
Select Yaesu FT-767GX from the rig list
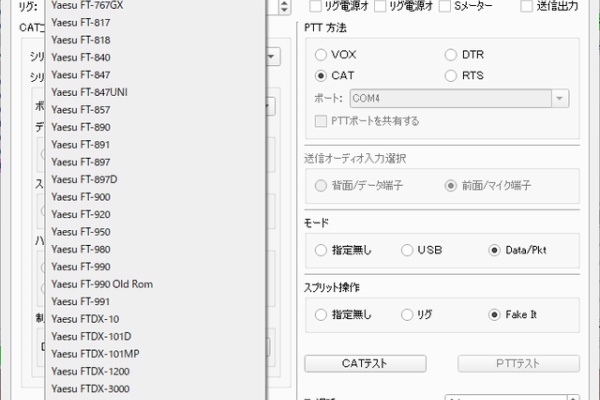coord(155,5)
